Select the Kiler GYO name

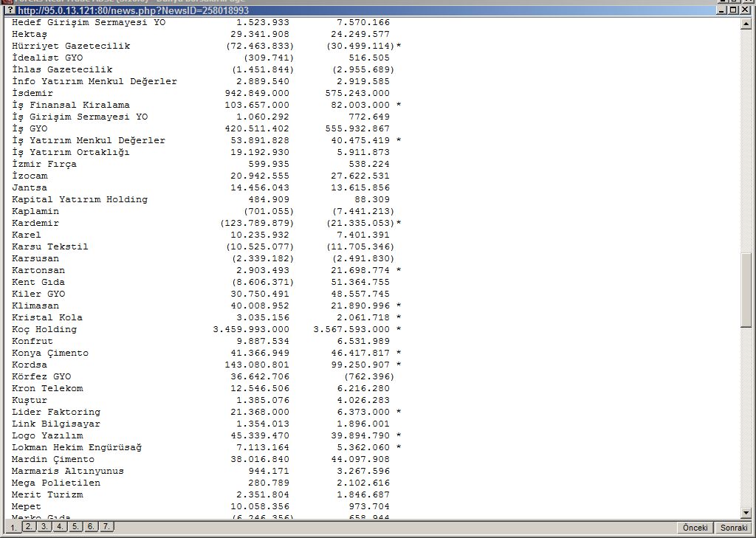[x=38, y=294]
